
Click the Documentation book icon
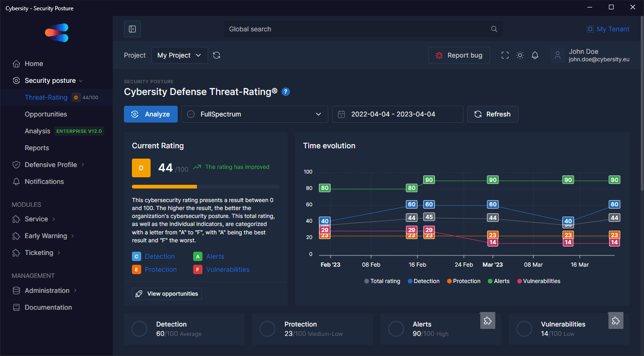[x=16, y=307]
